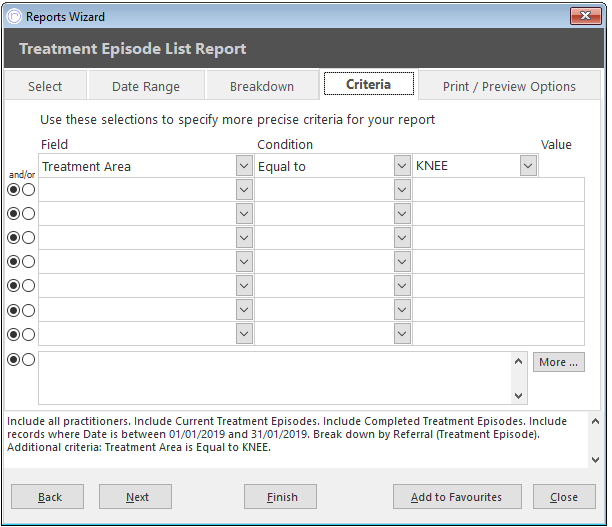Switch to the Select tab
This screenshot has width=612, height=527.
pos(45,86)
